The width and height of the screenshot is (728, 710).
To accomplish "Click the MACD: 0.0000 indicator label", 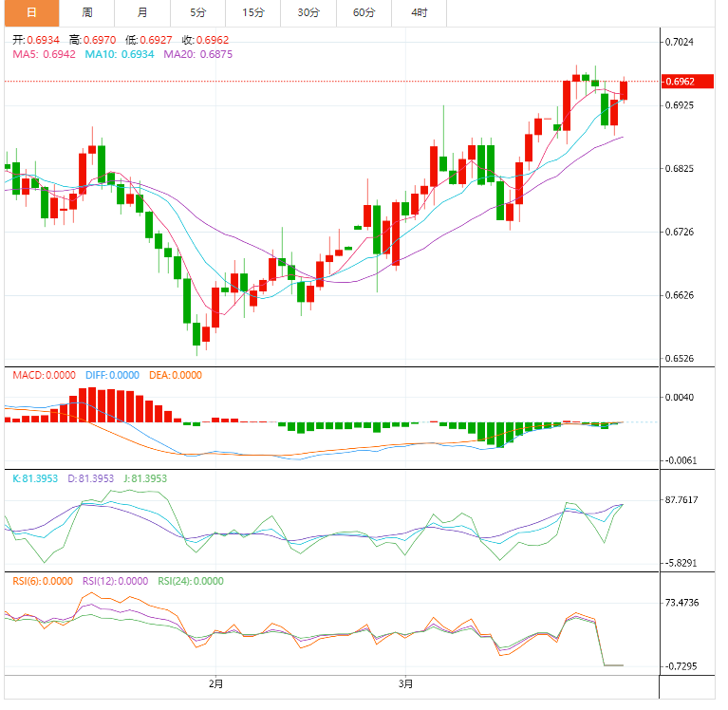I will pyautogui.click(x=44, y=375).
